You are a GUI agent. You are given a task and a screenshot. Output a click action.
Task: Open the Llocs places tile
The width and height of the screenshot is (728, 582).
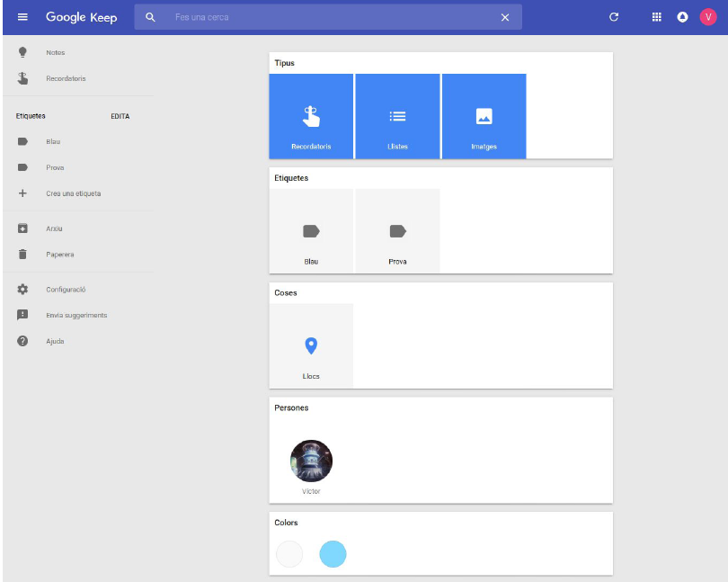tap(311, 347)
